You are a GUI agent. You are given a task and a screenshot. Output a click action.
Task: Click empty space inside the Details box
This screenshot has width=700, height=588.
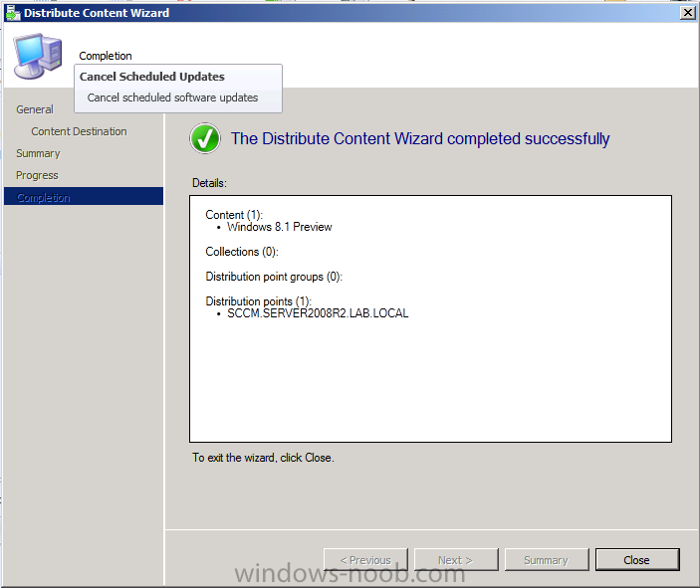[x=428, y=388]
